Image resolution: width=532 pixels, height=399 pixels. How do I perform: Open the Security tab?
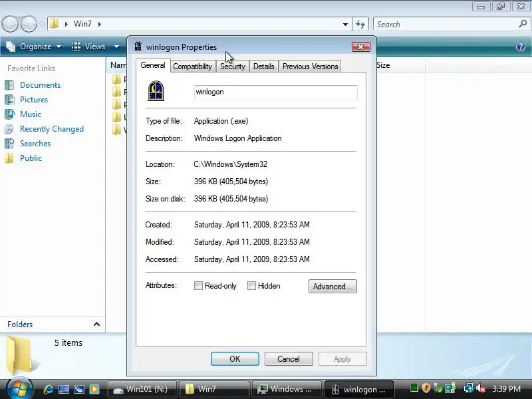[232, 66]
